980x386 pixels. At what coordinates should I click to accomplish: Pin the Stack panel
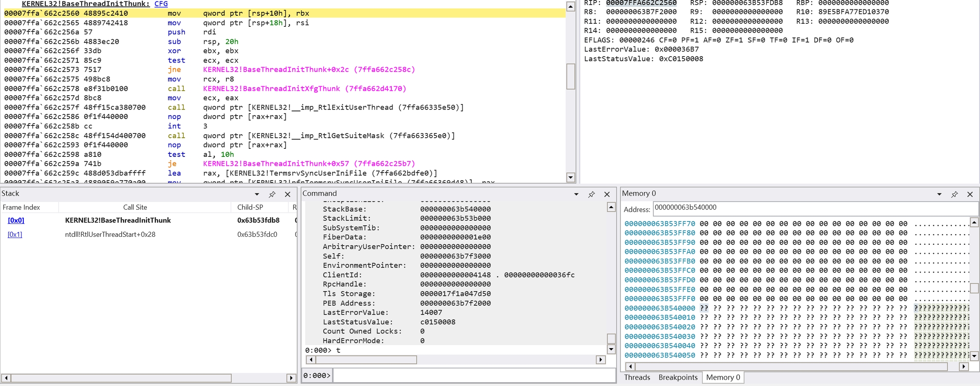click(272, 194)
